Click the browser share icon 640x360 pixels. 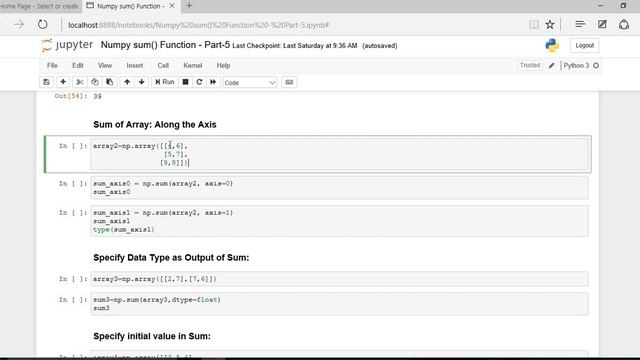[624, 24]
